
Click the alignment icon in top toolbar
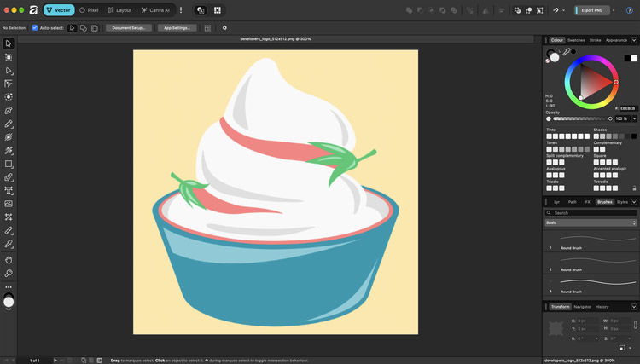pos(502,10)
